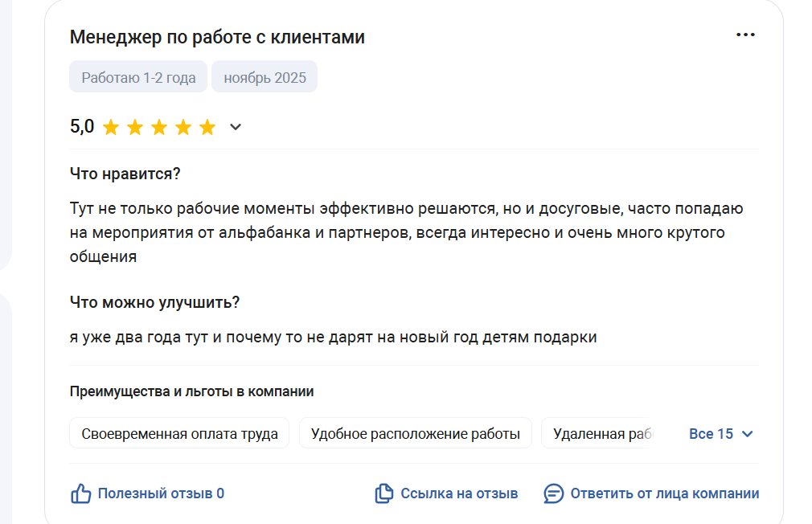Click the fourth yellow rating star
Image resolution: width=812 pixels, height=524 pixels.
[x=183, y=127]
